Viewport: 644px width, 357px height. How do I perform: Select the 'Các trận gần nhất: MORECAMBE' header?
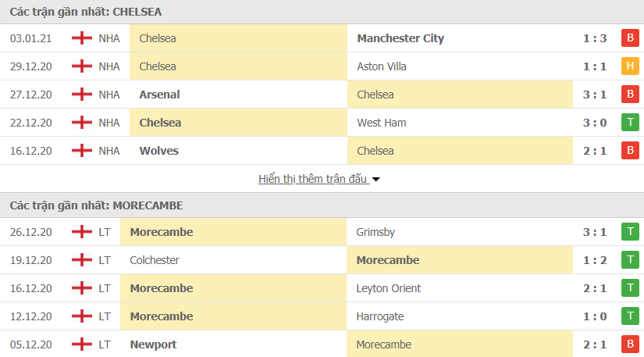[x=96, y=205]
